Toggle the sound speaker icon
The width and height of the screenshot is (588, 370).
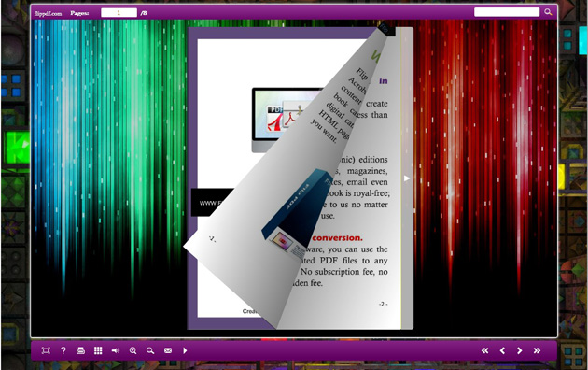pyautogui.click(x=116, y=350)
